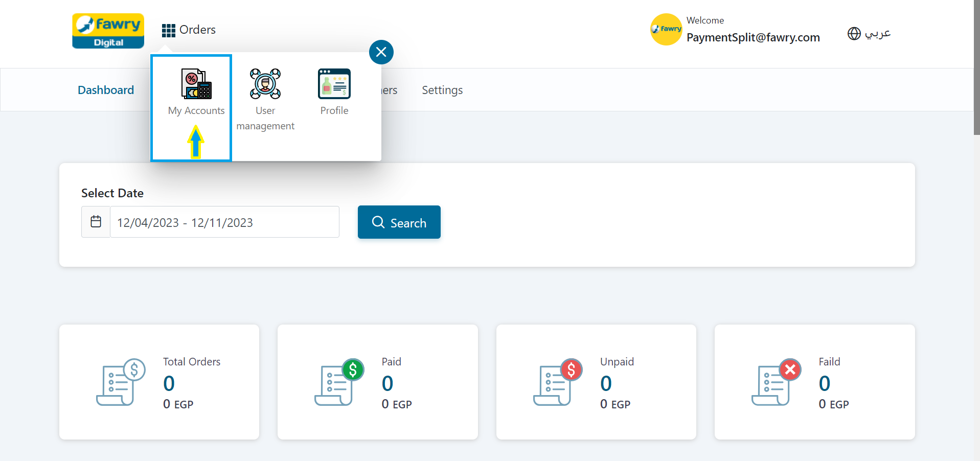
Task: Switch to the Dashboard tab
Action: coord(105,89)
